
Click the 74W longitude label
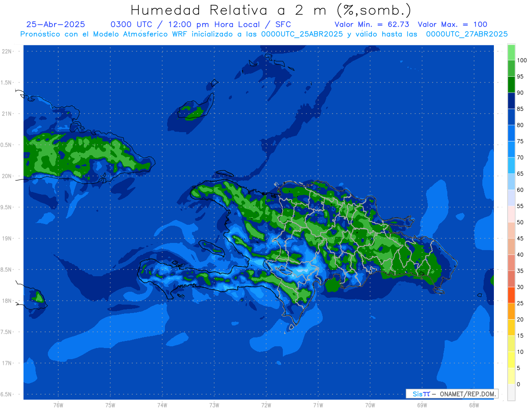click(x=162, y=405)
